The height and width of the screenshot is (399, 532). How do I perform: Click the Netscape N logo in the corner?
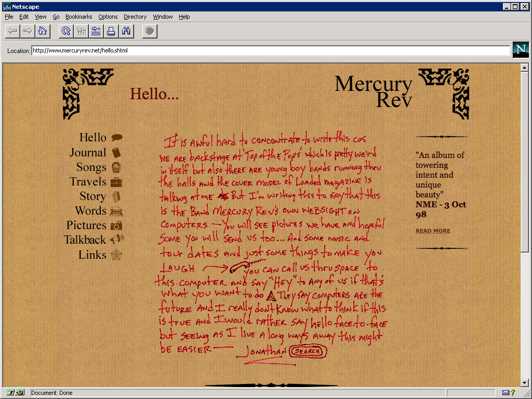[x=521, y=50]
